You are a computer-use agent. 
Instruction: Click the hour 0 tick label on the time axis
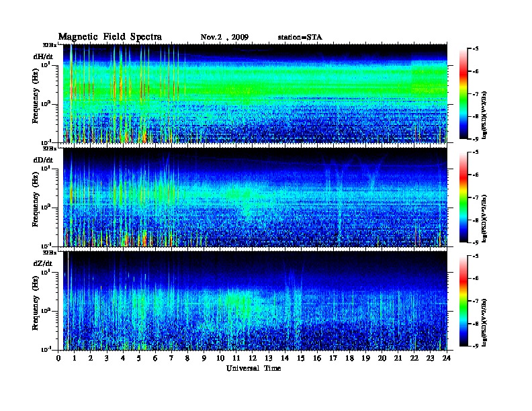click(58, 358)
